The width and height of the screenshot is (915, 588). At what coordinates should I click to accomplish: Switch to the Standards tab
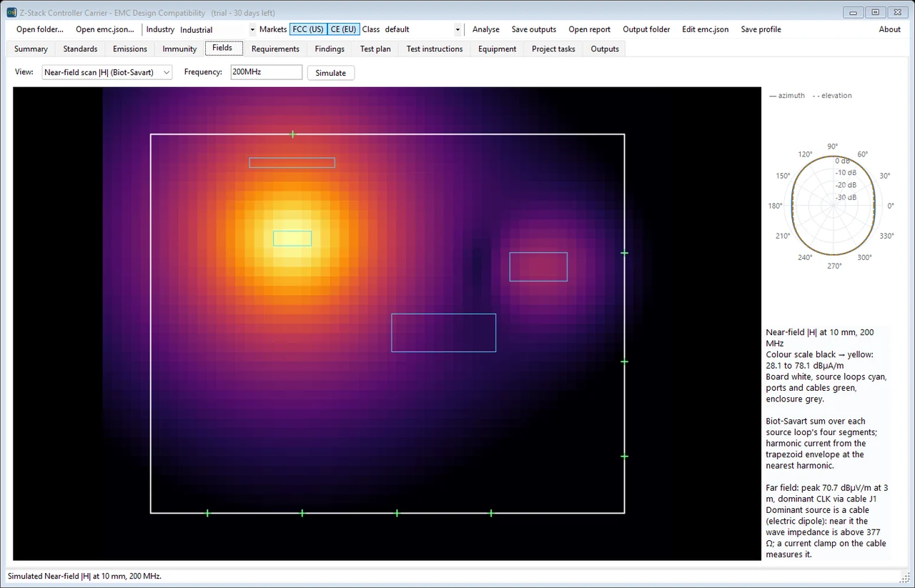pyautogui.click(x=80, y=49)
